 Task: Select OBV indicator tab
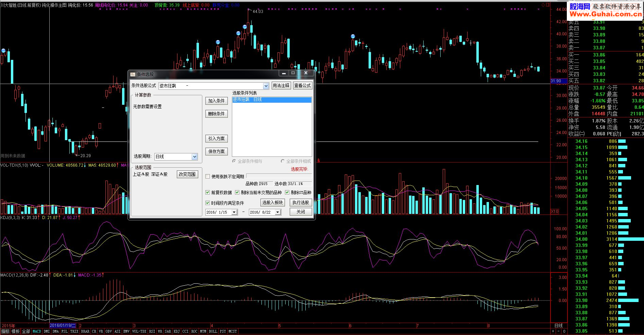[109, 331]
